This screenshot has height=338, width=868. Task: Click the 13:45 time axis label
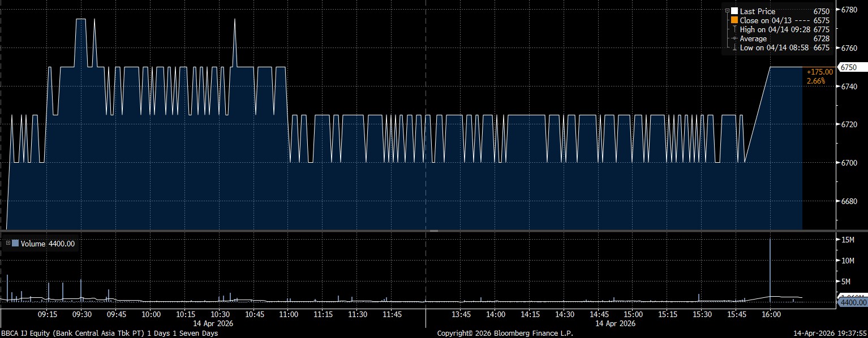tap(461, 314)
